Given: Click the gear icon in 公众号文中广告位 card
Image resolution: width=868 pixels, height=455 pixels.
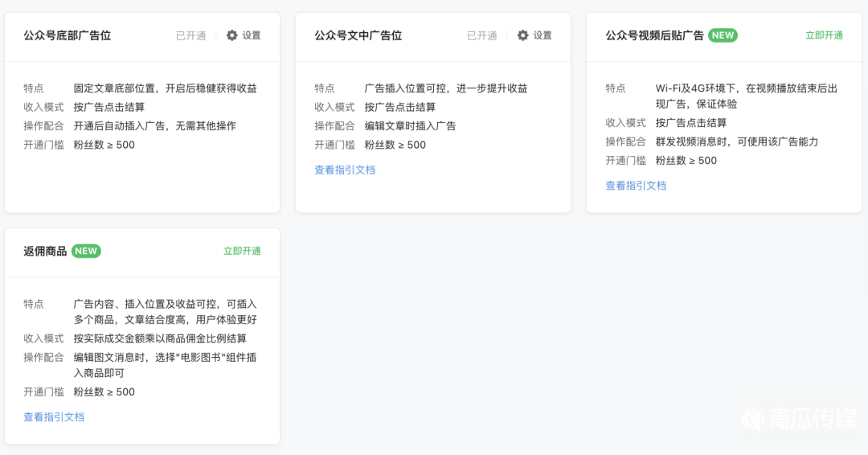Looking at the screenshot, I should point(523,35).
